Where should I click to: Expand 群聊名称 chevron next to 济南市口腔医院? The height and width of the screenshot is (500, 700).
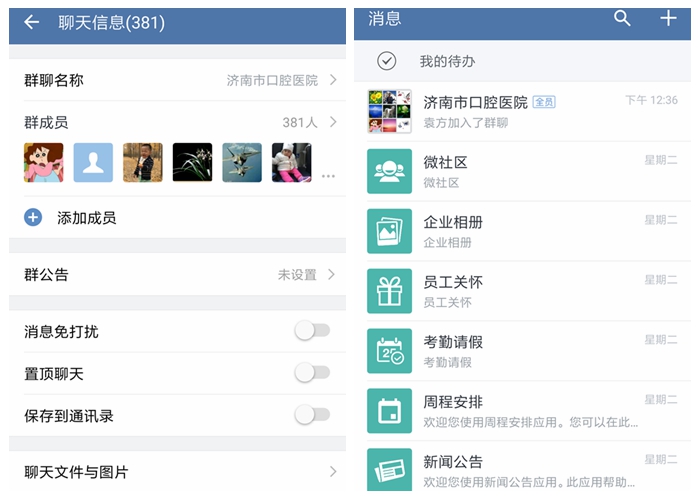coord(333,80)
